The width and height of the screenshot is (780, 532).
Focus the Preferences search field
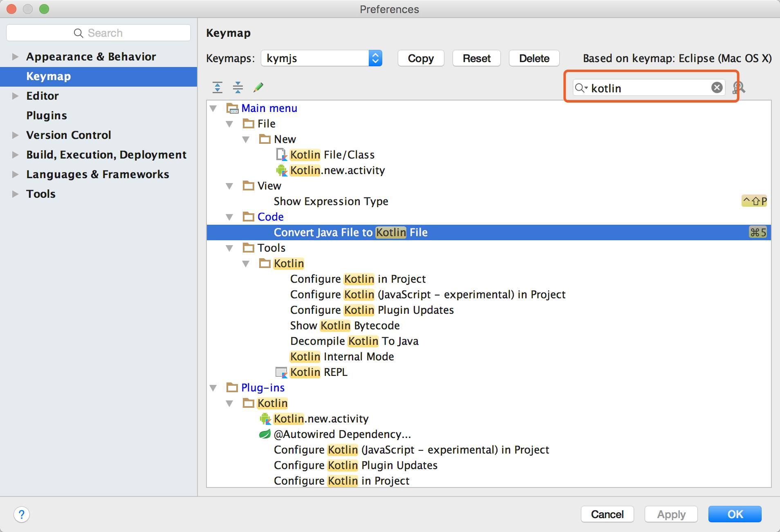click(x=99, y=33)
